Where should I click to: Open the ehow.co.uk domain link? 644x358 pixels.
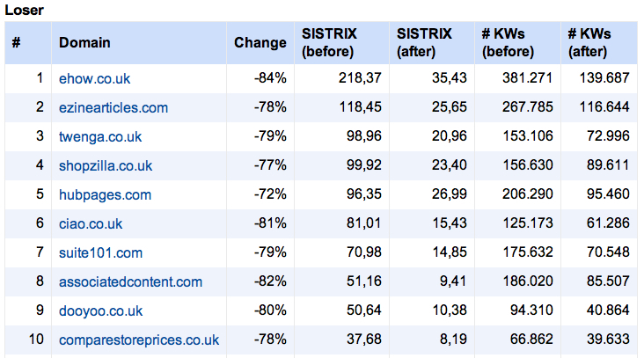point(94,78)
